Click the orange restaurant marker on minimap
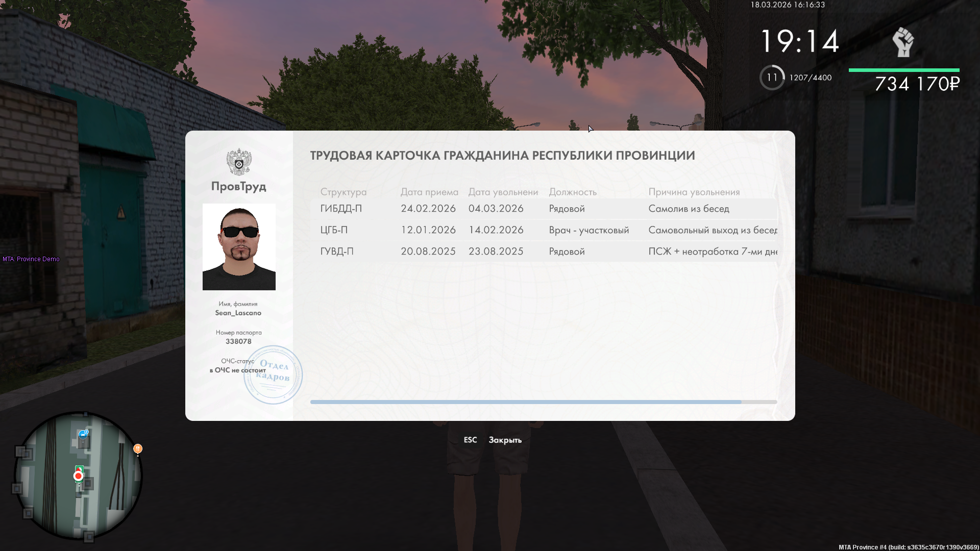 tap(138, 448)
